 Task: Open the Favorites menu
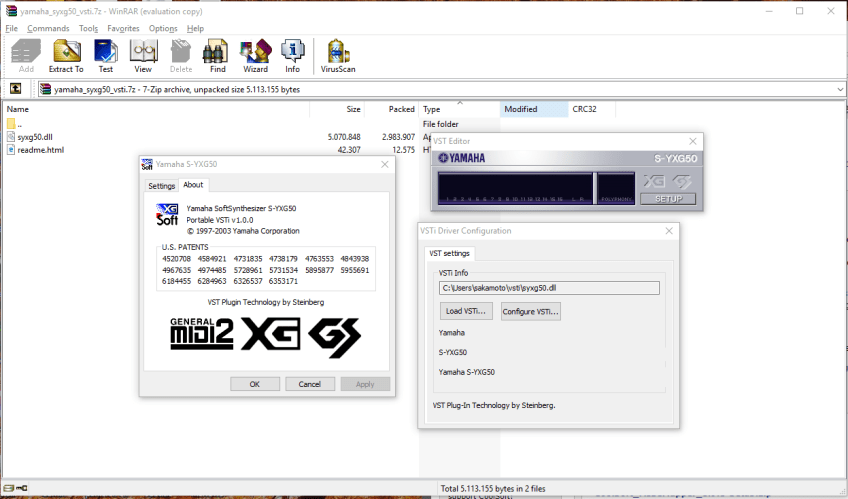[x=124, y=28]
